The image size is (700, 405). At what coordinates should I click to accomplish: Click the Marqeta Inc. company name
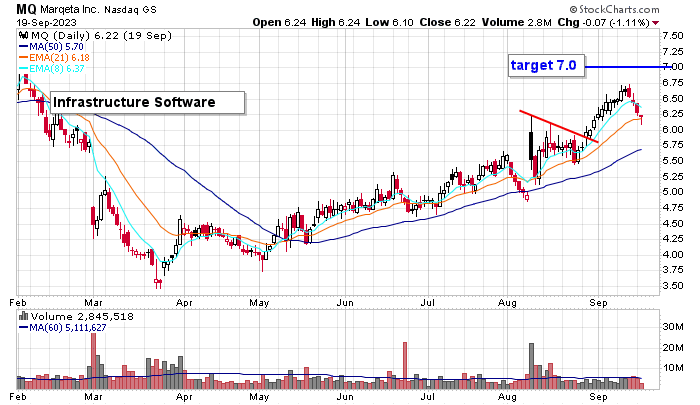[70, 9]
